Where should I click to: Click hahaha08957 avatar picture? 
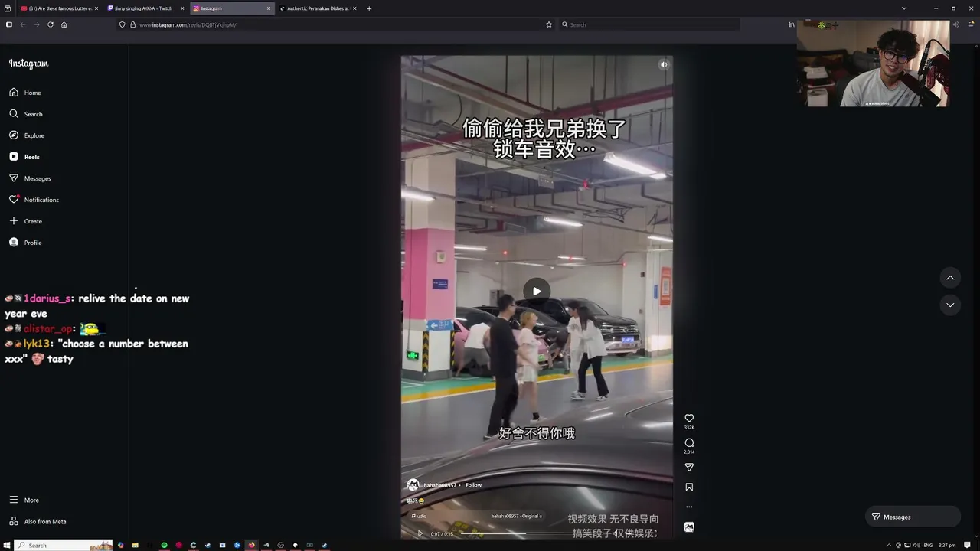click(x=413, y=485)
